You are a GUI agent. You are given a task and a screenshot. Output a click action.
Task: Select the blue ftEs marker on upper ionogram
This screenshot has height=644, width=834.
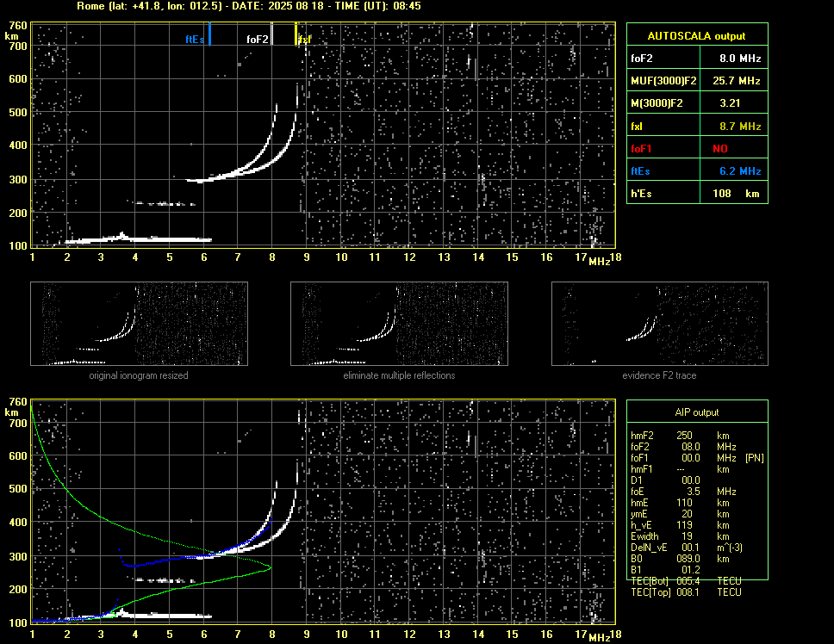209,34
